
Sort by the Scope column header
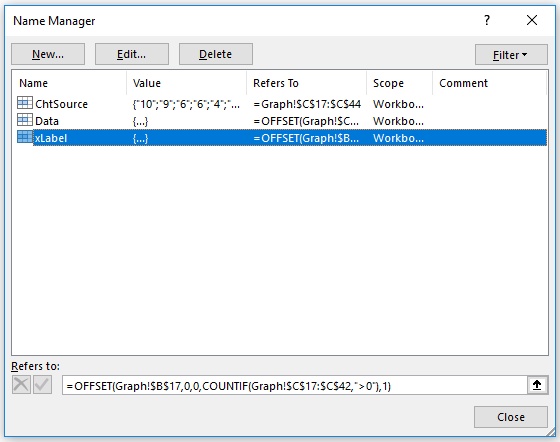click(399, 83)
